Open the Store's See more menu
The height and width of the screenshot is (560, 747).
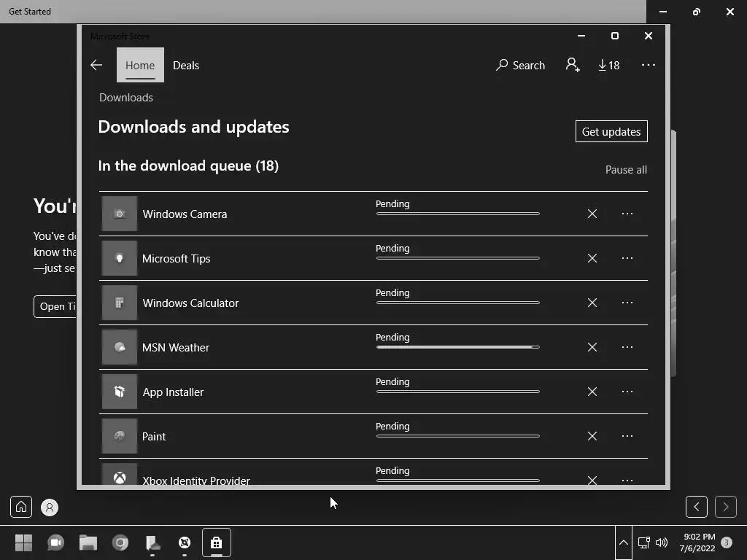pos(649,65)
